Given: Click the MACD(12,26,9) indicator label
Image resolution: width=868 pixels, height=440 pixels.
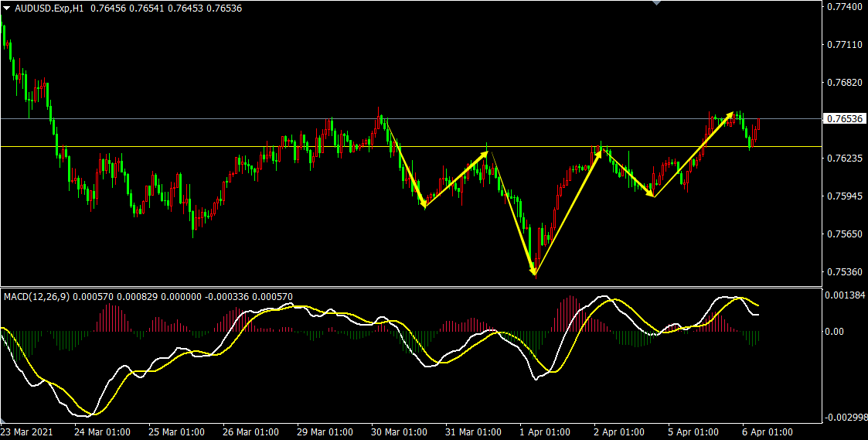Looking at the screenshot, I should [x=37, y=296].
